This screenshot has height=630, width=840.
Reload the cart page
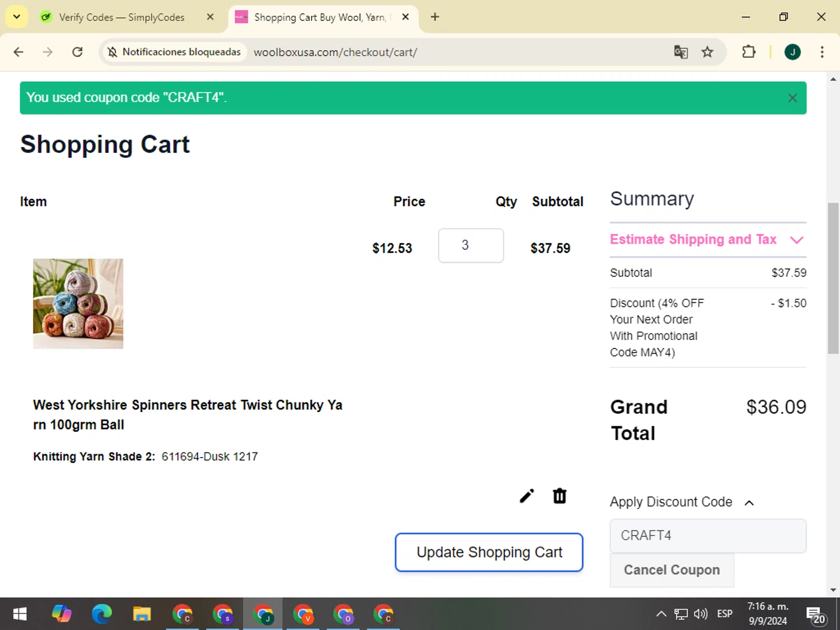coord(77,52)
